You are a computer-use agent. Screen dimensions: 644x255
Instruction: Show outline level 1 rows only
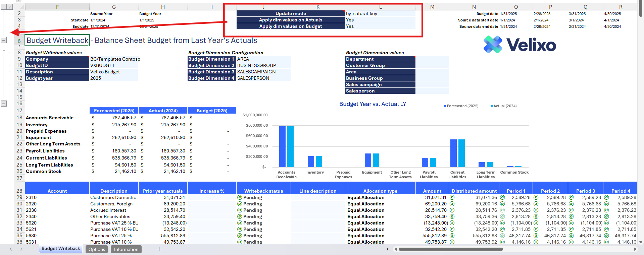click(x=4, y=7)
